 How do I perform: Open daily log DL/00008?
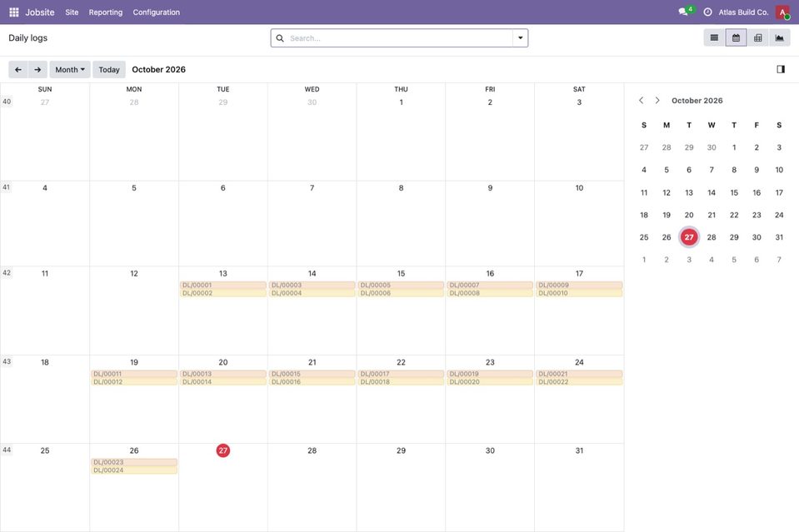(490, 293)
